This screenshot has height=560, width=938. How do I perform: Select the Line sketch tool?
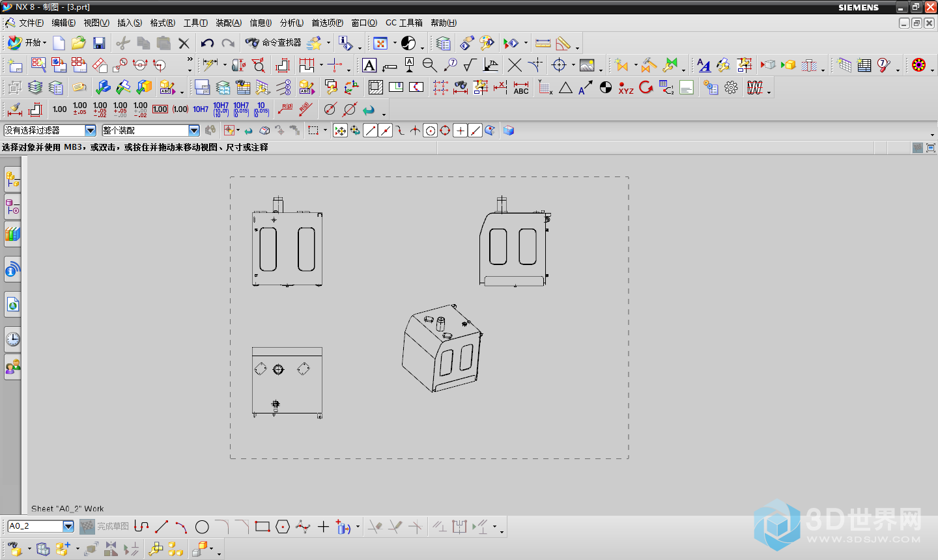pyautogui.click(x=162, y=527)
